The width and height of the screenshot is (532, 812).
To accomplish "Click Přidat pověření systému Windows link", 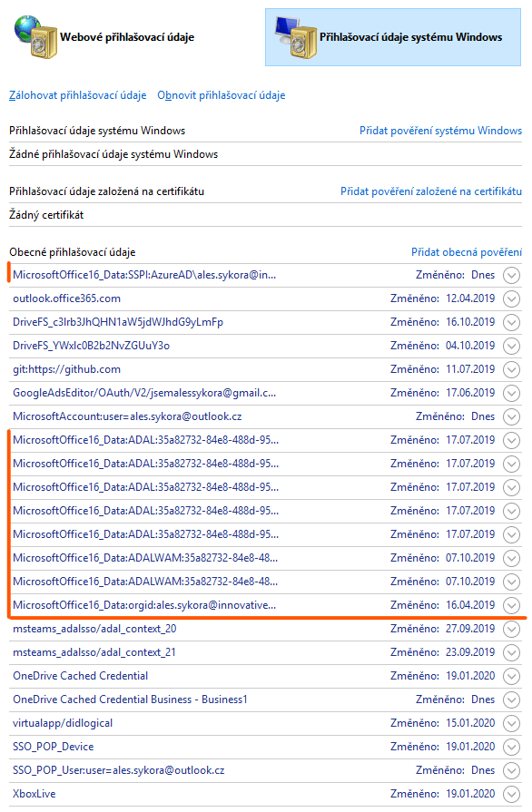I will tap(441, 131).
